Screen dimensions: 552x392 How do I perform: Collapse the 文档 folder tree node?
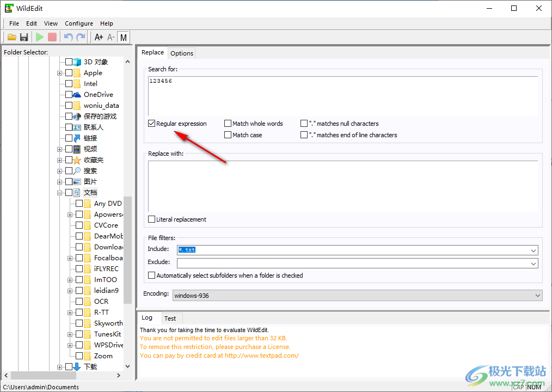(59, 193)
